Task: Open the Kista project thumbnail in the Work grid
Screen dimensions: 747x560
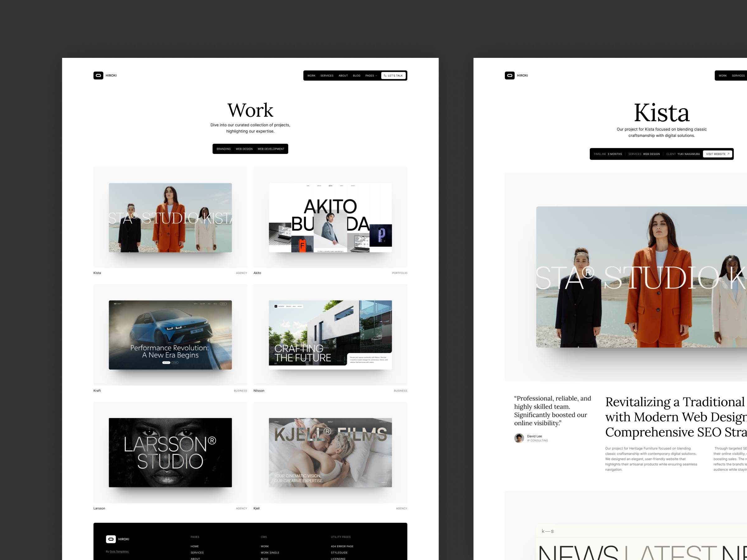Action: click(x=170, y=218)
